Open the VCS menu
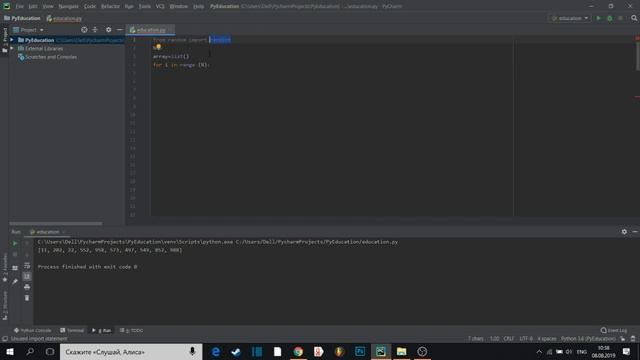Screen dimensions: 640x360 pyautogui.click(x=160, y=7)
